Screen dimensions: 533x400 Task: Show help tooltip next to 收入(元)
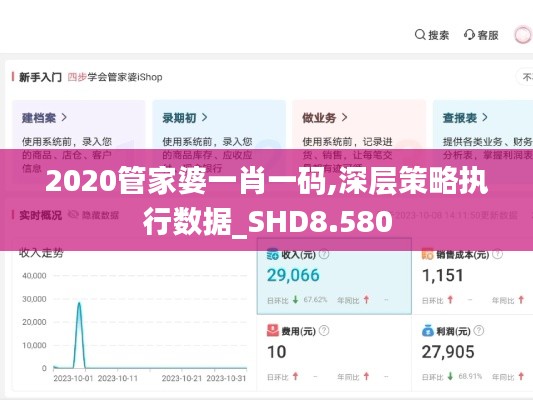point(324,254)
